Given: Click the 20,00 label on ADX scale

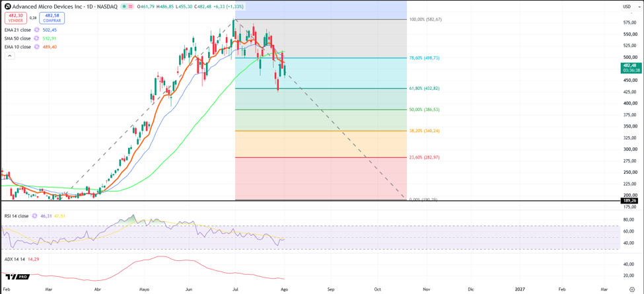Looking at the screenshot, I should pyautogui.click(x=629, y=276).
